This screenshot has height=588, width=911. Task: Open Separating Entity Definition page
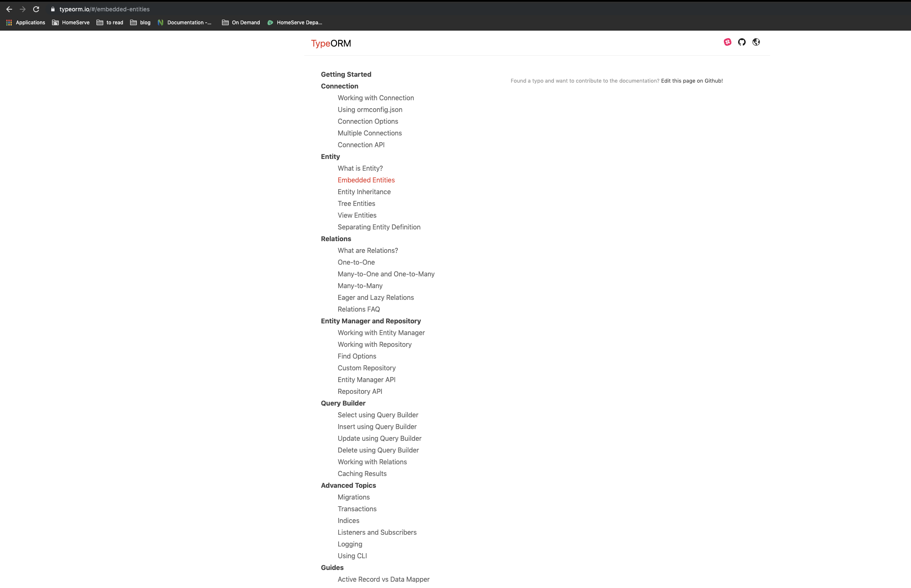[379, 227]
